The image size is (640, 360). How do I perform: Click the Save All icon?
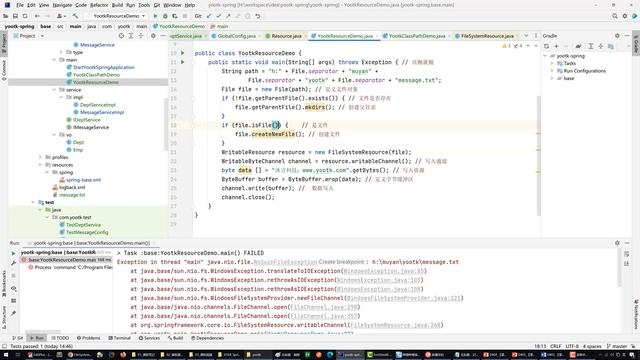pyautogui.click(x=15, y=16)
